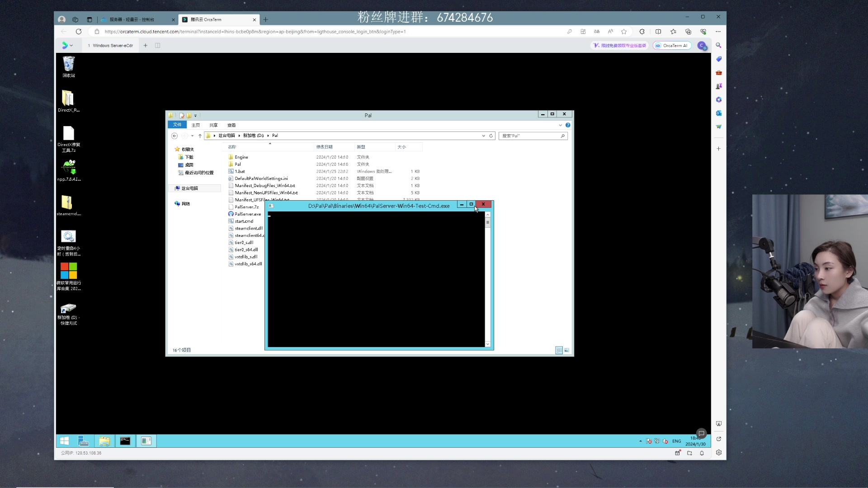The height and width of the screenshot is (488, 868).
Task: Go back in the Pal Explorer window
Action: pyautogui.click(x=175, y=136)
